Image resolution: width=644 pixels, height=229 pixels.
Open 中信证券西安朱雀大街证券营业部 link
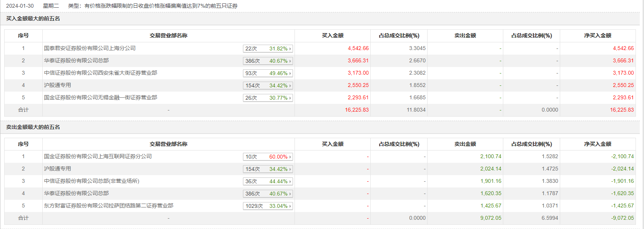100,73
